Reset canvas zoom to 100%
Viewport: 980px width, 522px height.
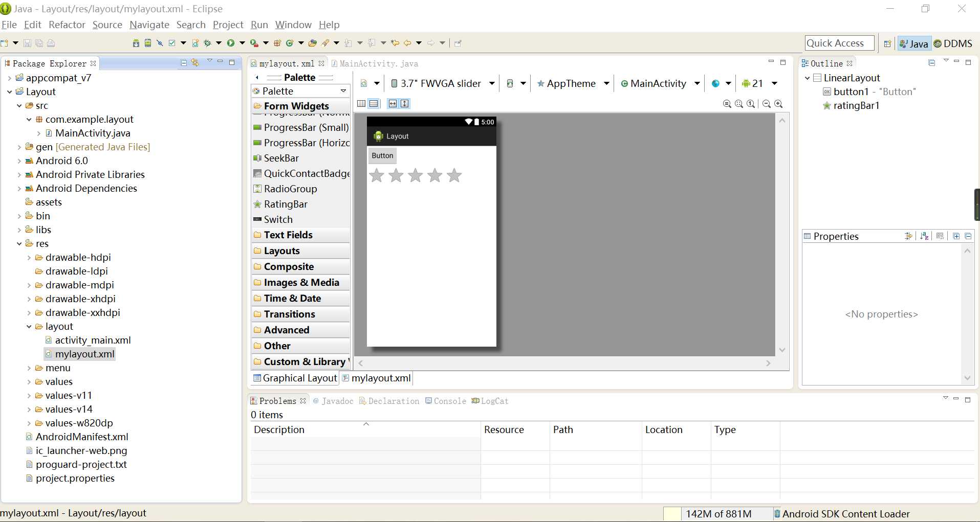click(x=751, y=104)
